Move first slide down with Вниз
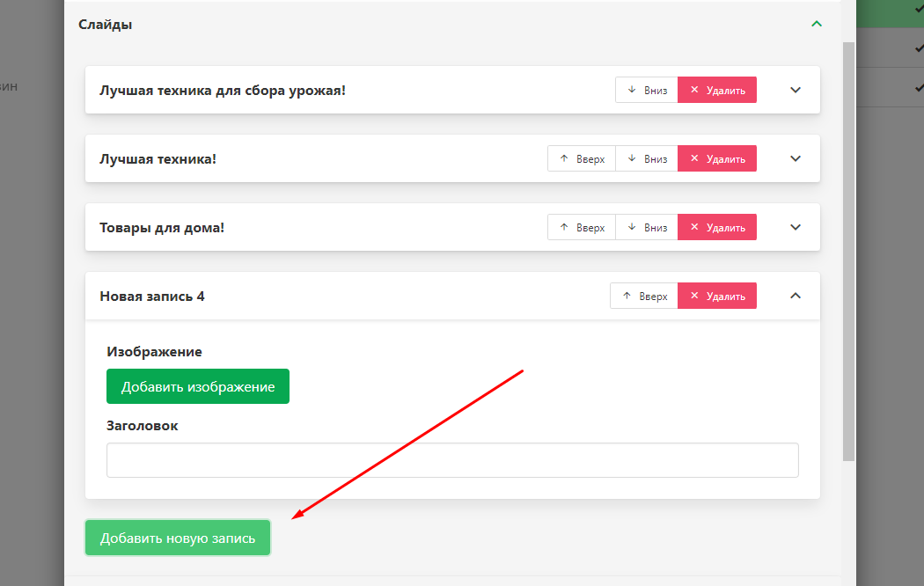This screenshot has height=586, width=924. tap(647, 90)
